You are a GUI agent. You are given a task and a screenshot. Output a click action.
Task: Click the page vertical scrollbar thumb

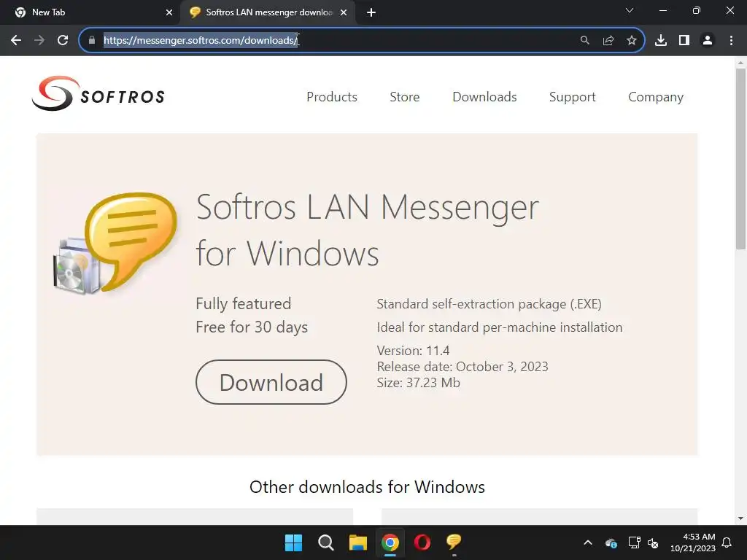740,158
